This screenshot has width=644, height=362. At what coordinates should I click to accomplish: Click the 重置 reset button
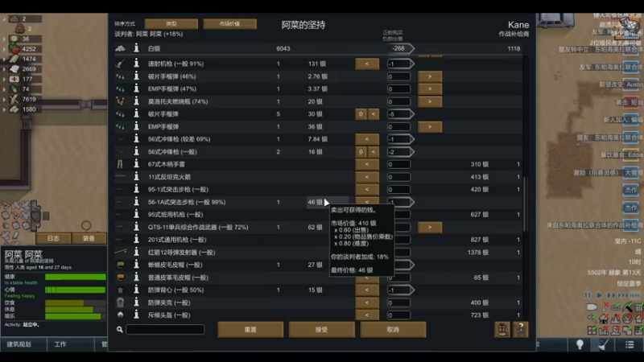tap(250, 330)
